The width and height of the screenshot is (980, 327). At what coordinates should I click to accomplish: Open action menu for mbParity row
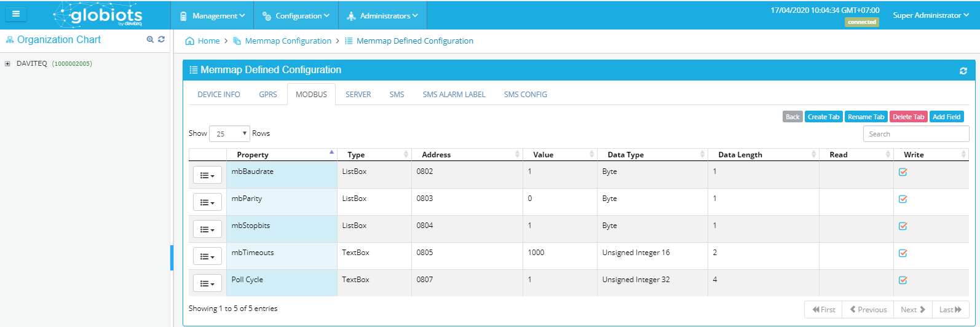(x=207, y=202)
